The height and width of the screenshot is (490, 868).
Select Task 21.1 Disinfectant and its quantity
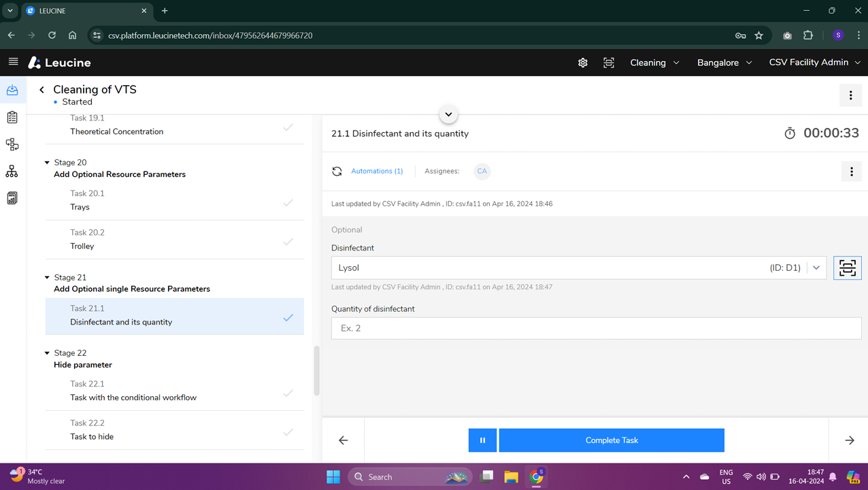[175, 316]
